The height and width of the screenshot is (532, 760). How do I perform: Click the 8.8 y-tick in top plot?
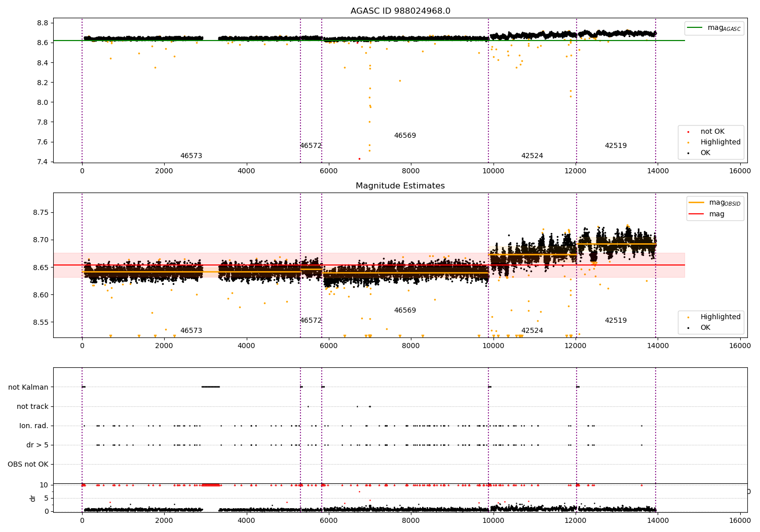[x=43, y=23]
